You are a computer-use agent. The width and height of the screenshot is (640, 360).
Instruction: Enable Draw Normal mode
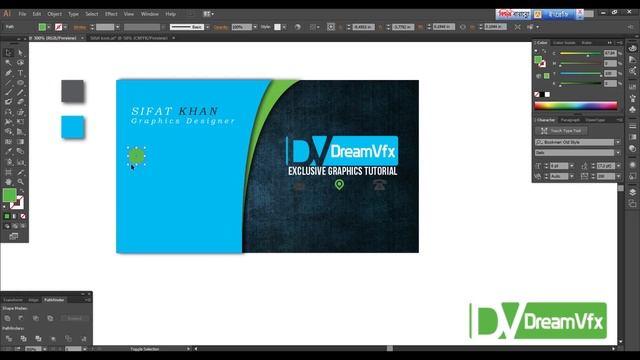[7, 226]
